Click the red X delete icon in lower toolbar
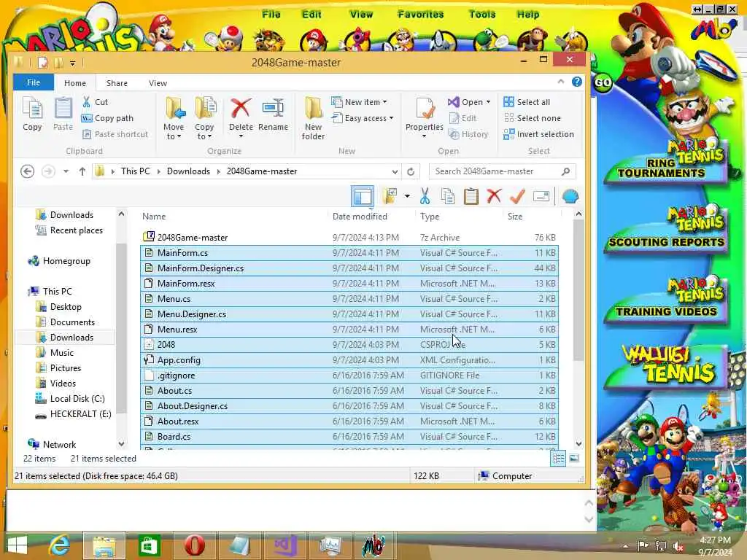The height and width of the screenshot is (560, 747). 494,196
